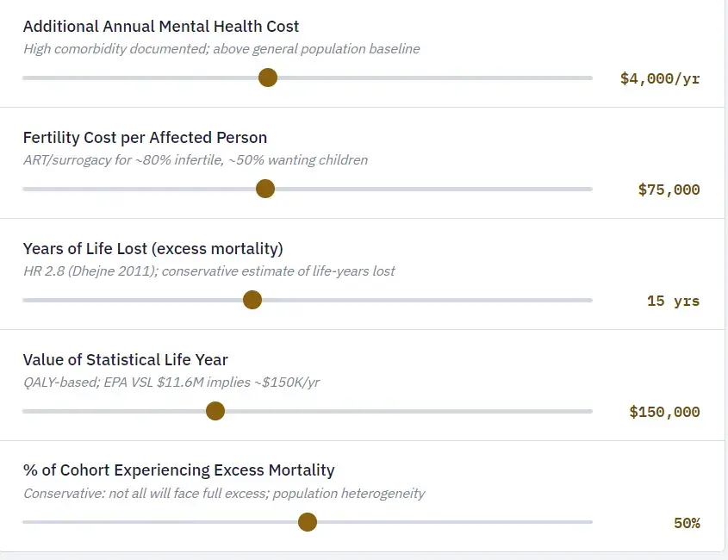728x560 pixels.
Task: Click the QALY-based EPA VSL description
Action: tap(171, 383)
